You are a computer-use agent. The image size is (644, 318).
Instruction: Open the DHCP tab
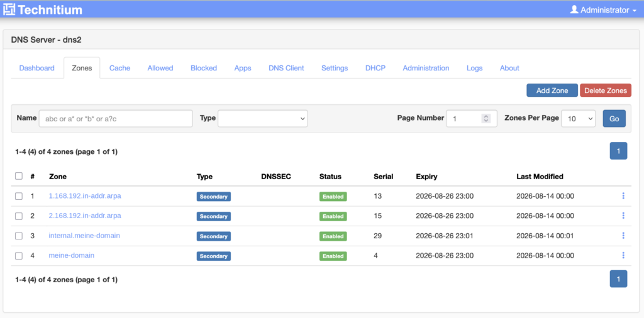tap(375, 68)
